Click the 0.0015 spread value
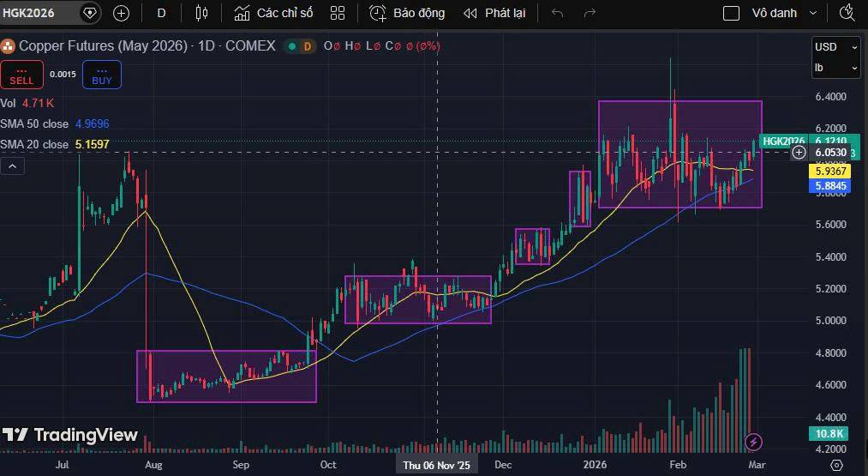Viewport: 868px width, 476px height. [x=63, y=75]
